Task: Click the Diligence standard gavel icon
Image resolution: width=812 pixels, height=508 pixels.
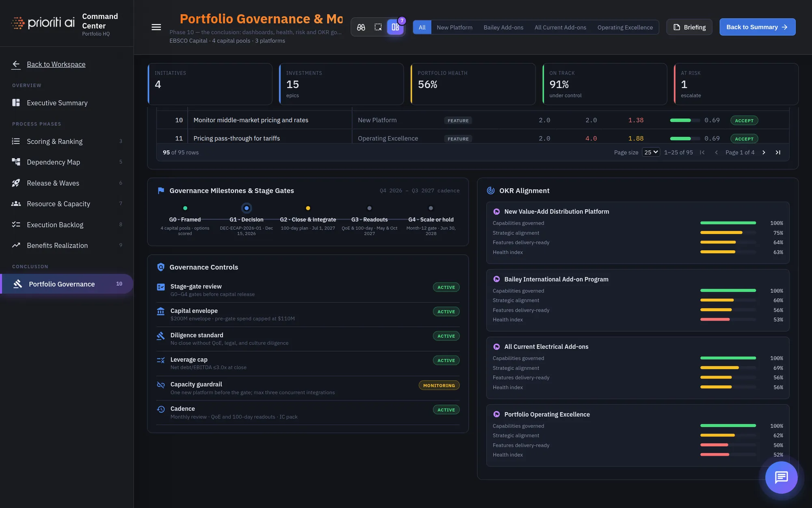Action: [161, 336]
